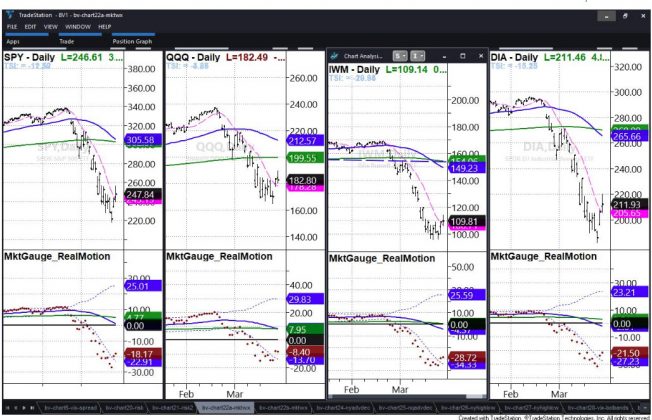The height and width of the screenshot is (420, 652).
Task: Click DIA last price label 211.93
Action: 629,204
